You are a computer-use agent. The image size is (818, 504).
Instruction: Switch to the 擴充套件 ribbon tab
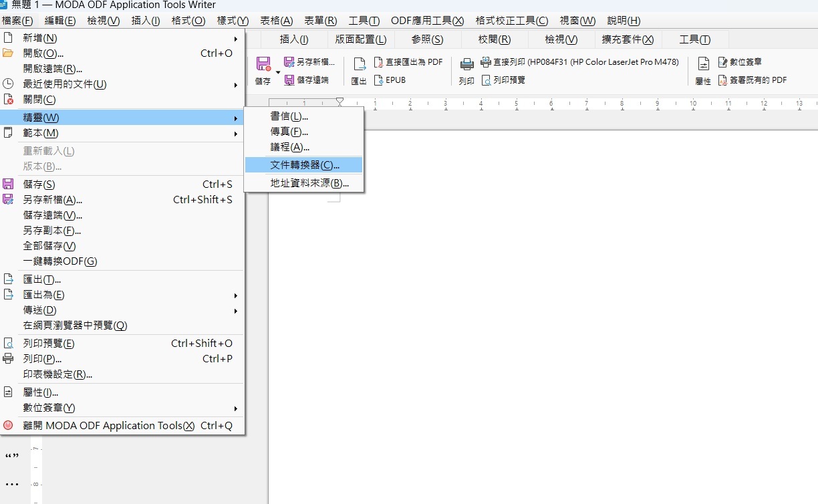click(x=628, y=39)
